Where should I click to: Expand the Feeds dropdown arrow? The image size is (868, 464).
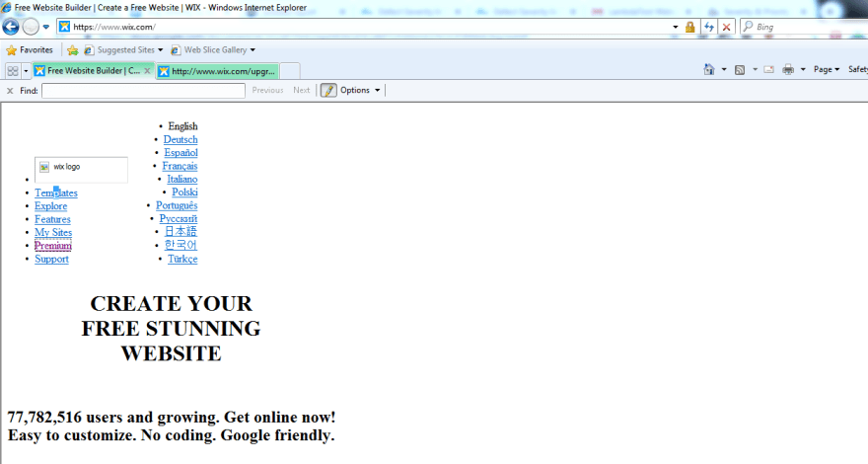pyautogui.click(x=755, y=70)
